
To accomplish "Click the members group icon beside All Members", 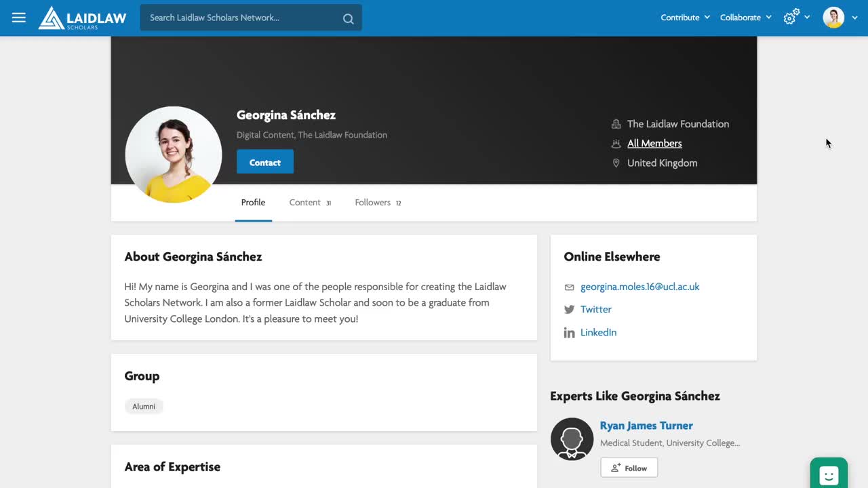I will pos(616,144).
